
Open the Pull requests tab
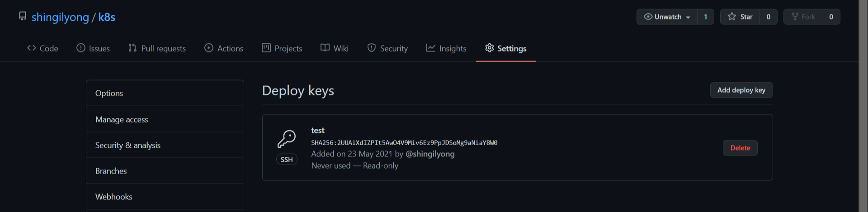tap(157, 48)
